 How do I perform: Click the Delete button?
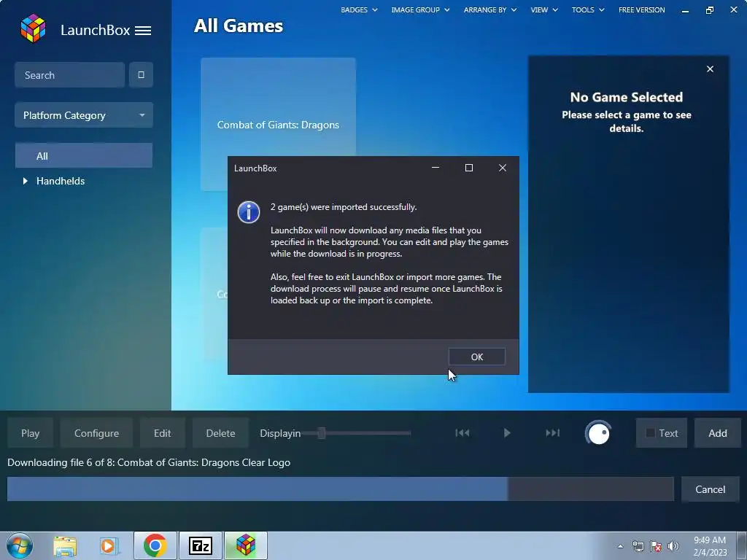pyautogui.click(x=220, y=433)
